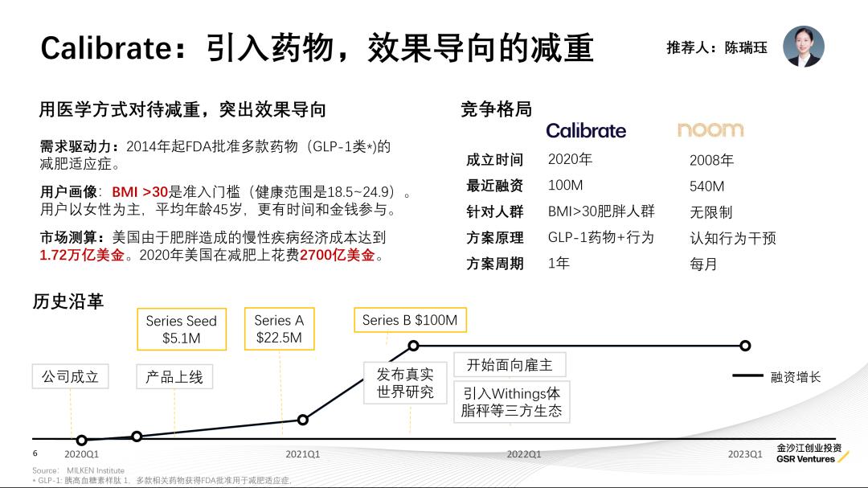
Task: Select the orange slash mark beside GSR Ventures
Action: [841, 457]
